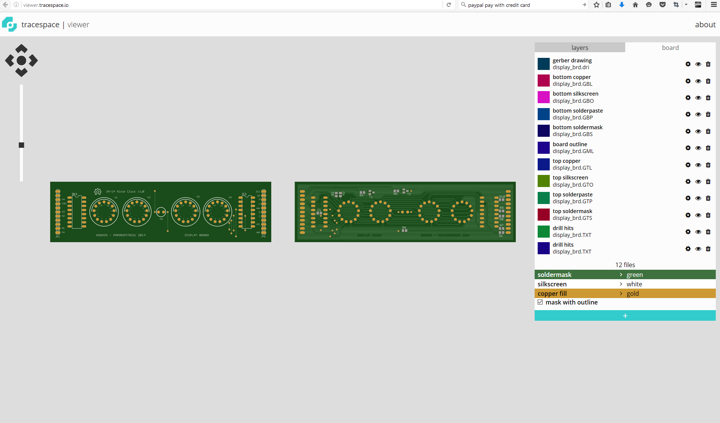Select the 'bottom soldermask' layer name

point(578,127)
